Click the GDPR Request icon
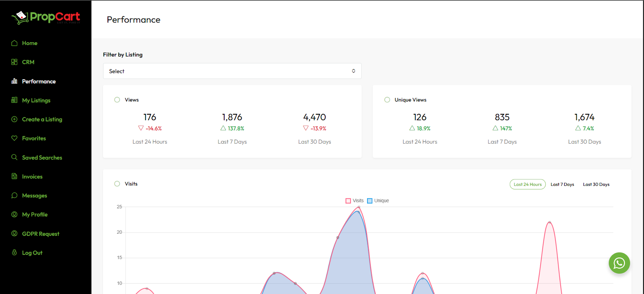 pyautogui.click(x=14, y=233)
